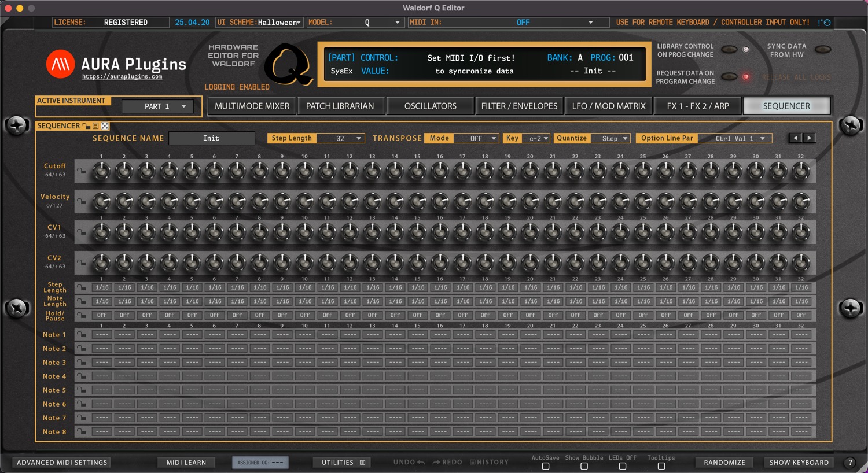
Task: Enable the Tooltips checkbox
Action: [x=661, y=466]
